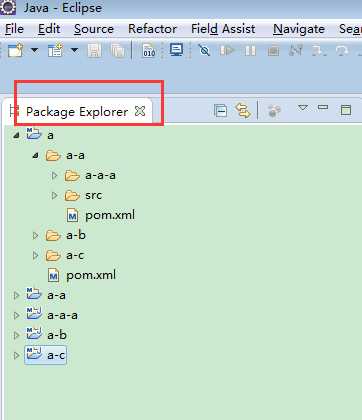Expand the selected a-c project
Image resolution: width=362 pixels, height=420 pixels.
pos(16,355)
